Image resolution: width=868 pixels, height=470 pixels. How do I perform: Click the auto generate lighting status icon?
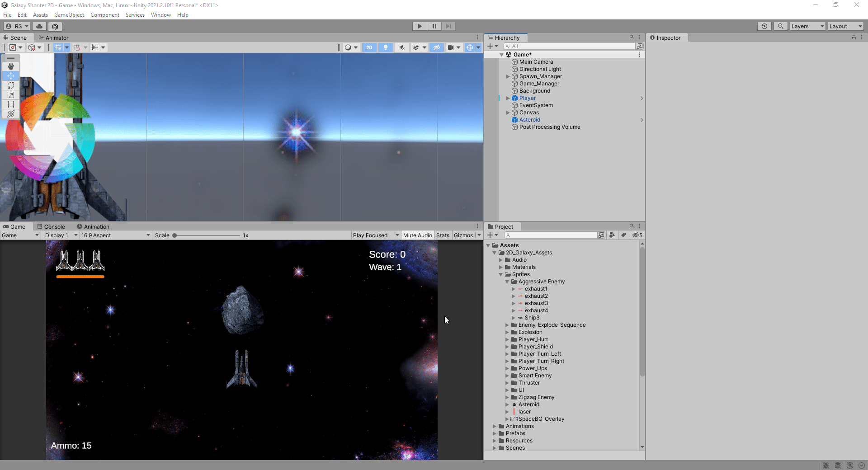[850, 465]
